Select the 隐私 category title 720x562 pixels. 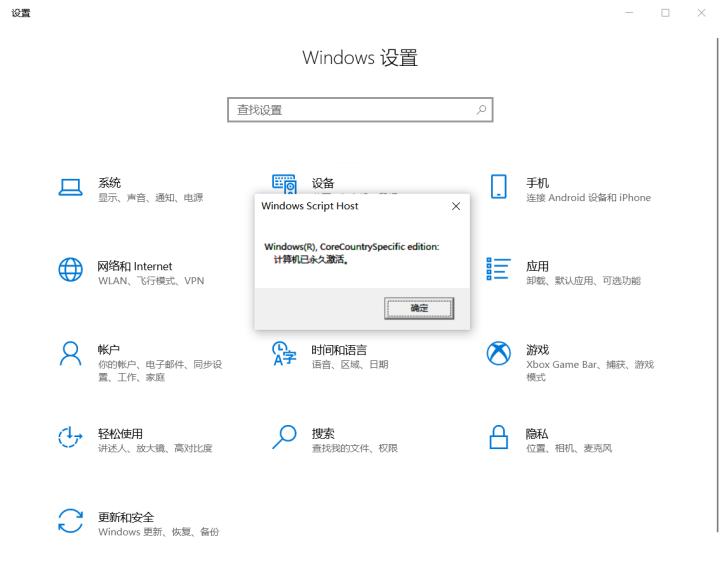[x=537, y=433]
